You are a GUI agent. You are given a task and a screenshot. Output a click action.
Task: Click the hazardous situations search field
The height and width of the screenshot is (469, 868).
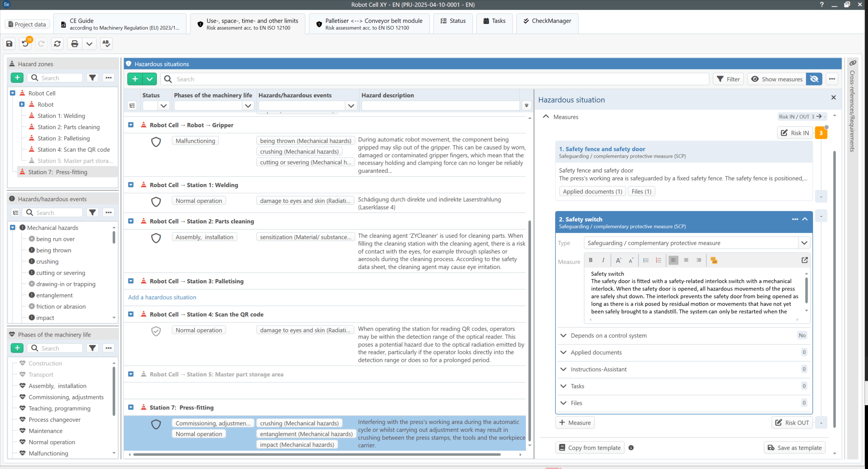click(x=435, y=79)
